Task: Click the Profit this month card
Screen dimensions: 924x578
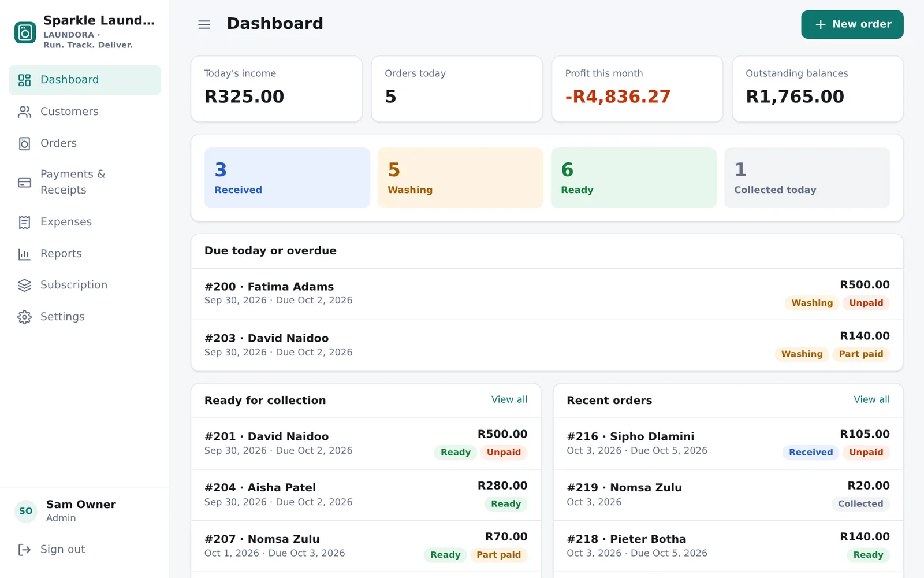Action: [x=637, y=89]
